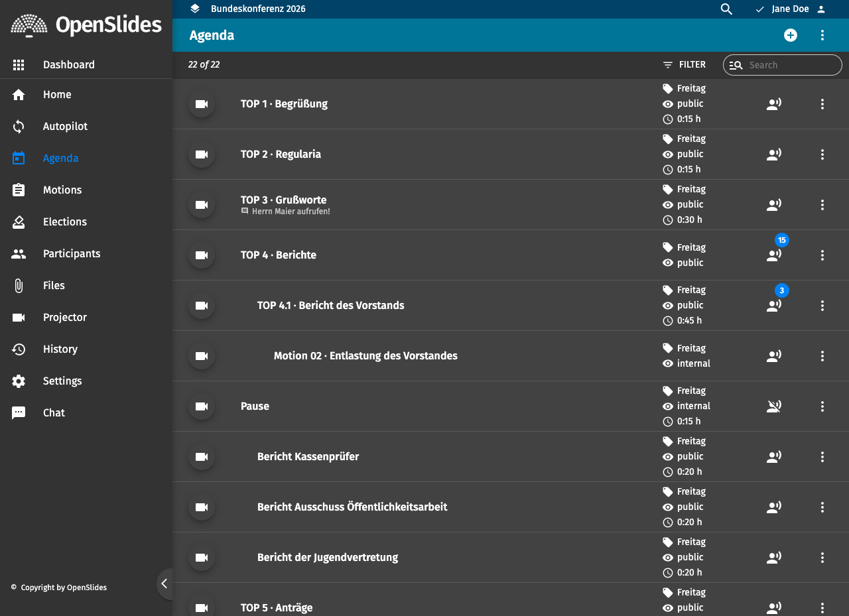Open Bericht Ausschuss Öffentlichkeitsarbeit item

[x=352, y=507]
